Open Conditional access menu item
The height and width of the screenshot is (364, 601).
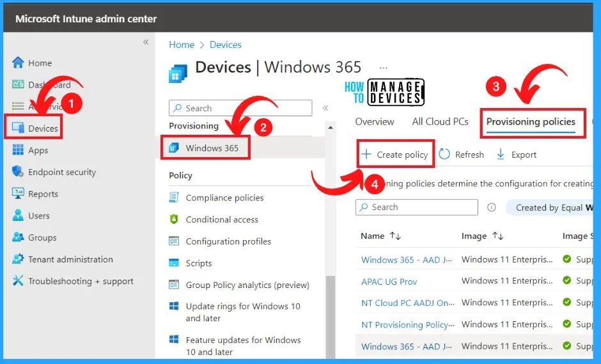[x=222, y=219]
